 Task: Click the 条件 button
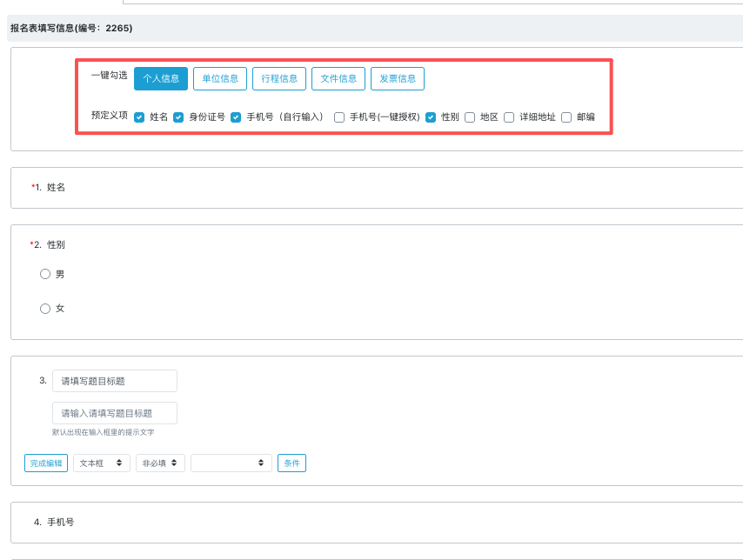click(292, 463)
